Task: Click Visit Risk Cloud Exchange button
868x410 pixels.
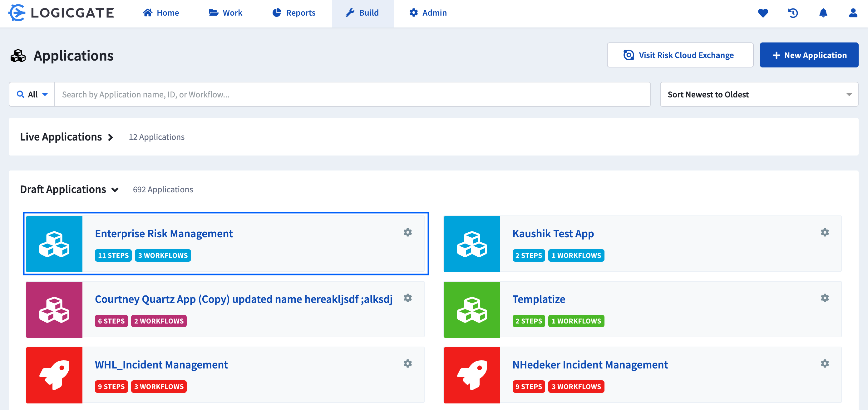Action: (x=680, y=55)
